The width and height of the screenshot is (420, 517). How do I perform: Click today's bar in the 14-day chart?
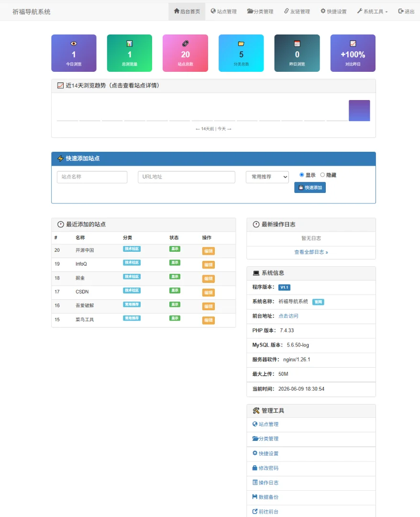point(359,111)
